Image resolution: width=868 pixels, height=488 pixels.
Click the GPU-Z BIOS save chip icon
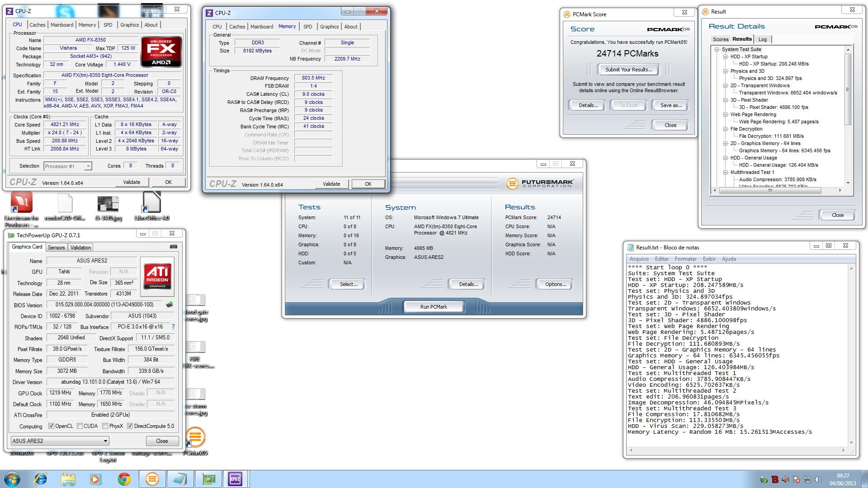tap(170, 305)
